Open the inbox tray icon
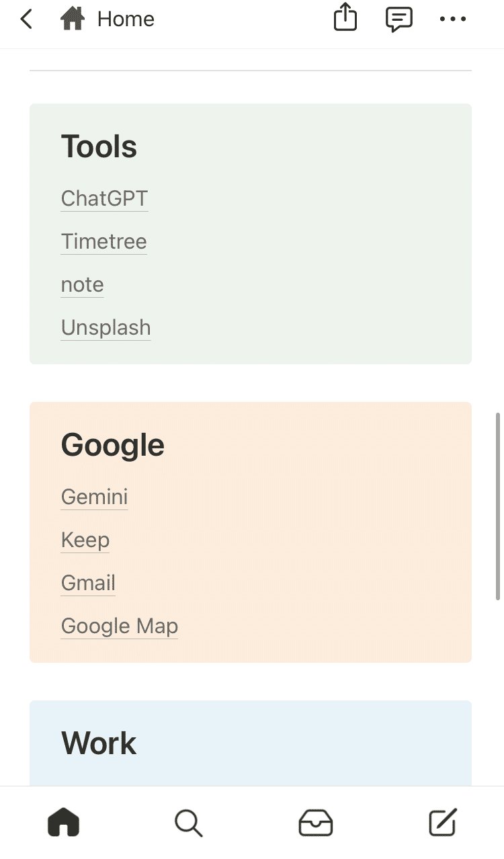This screenshot has width=504, height=859. [315, 823]
